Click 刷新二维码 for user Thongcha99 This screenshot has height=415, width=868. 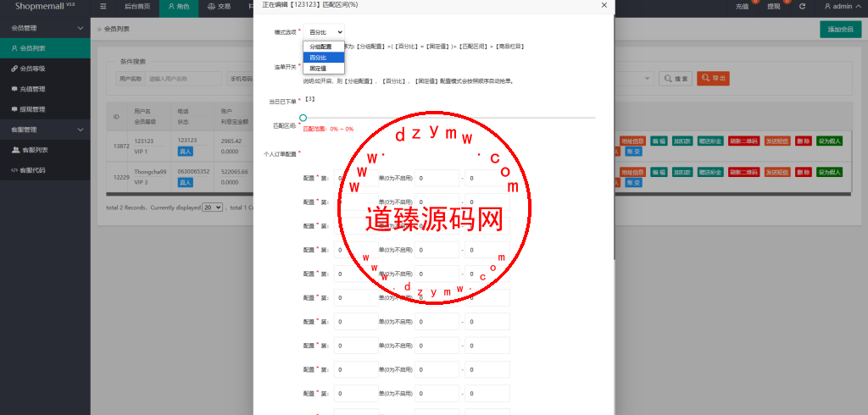(x=744, y=172)
